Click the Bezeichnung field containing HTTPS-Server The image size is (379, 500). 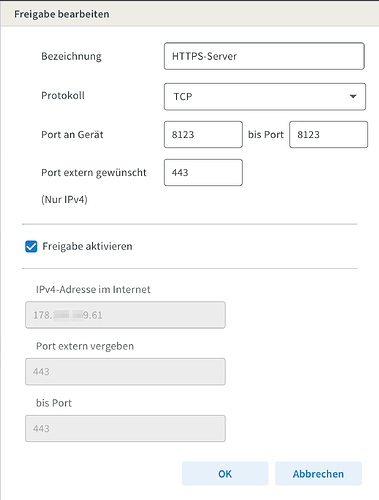point(264,56)
